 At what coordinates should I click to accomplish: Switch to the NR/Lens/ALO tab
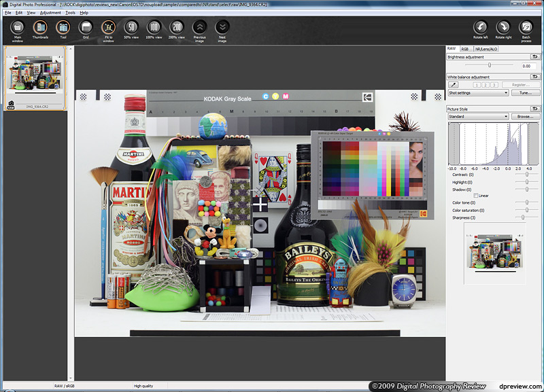pyautogui.click(x=486, y=49)
